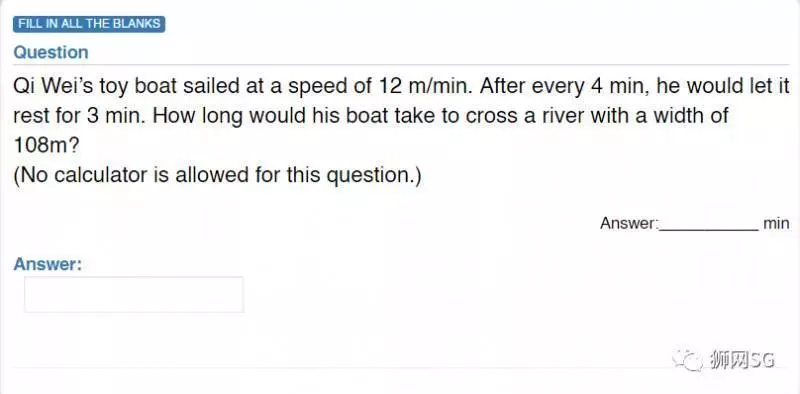Screen dimensions: 800x394
Task: Click the blue Answer: label above input
Action: pyautogui.click(x=47, y=264)
